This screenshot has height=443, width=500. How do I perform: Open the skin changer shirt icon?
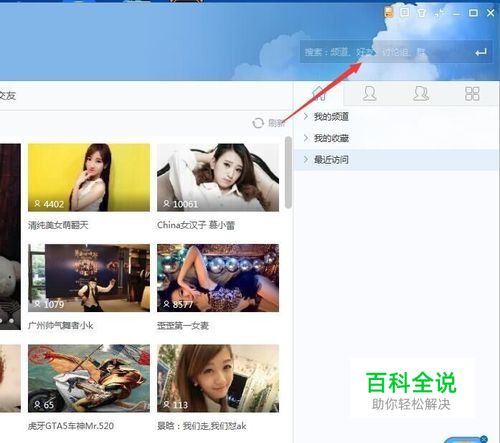[421, 13]
